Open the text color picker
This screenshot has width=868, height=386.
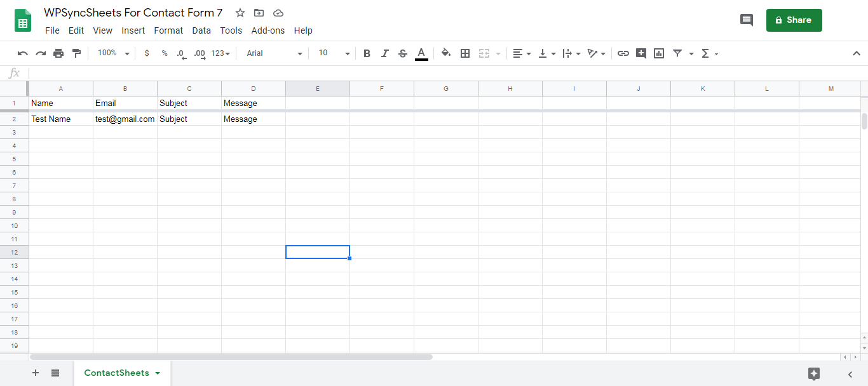coord(421,53)
